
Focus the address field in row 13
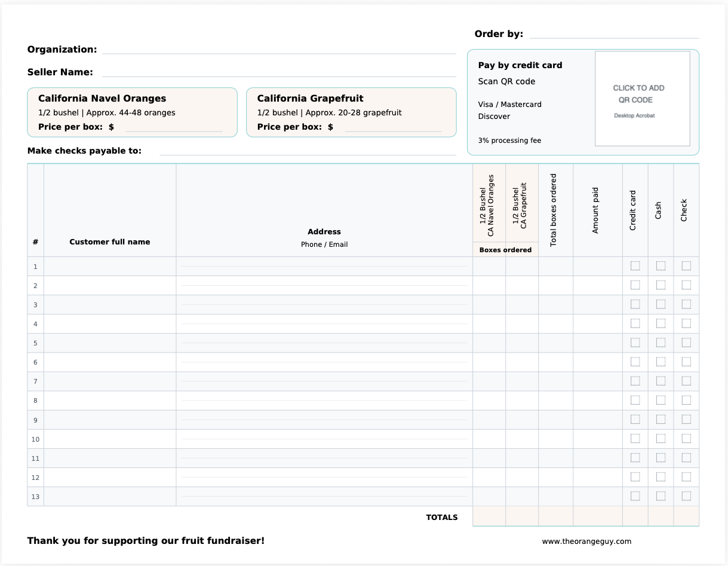(x=324, y=496)
